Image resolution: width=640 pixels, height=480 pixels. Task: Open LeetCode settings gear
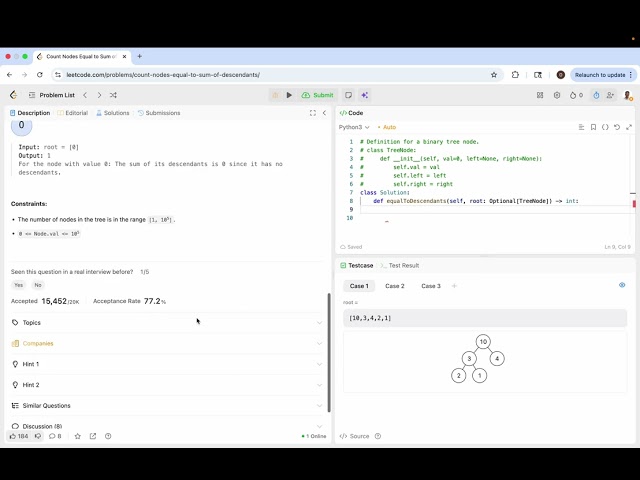click(x=557, y=95)
